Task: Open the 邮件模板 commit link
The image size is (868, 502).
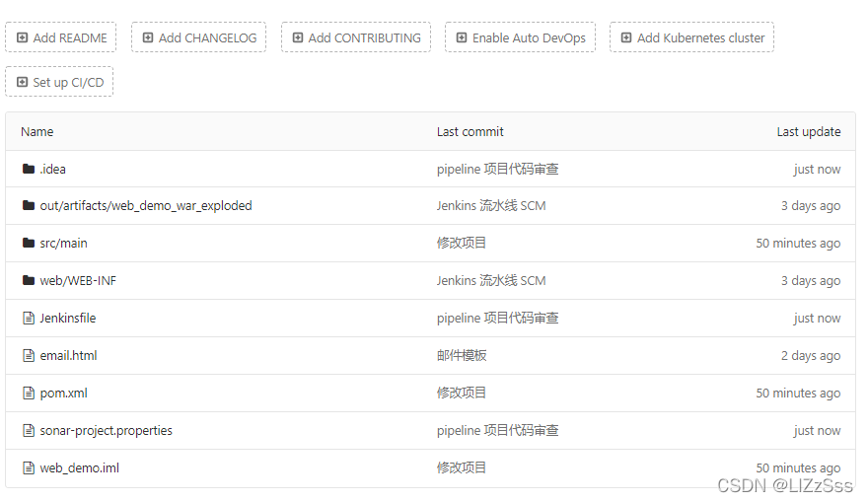Action: (x=462, y=356)
